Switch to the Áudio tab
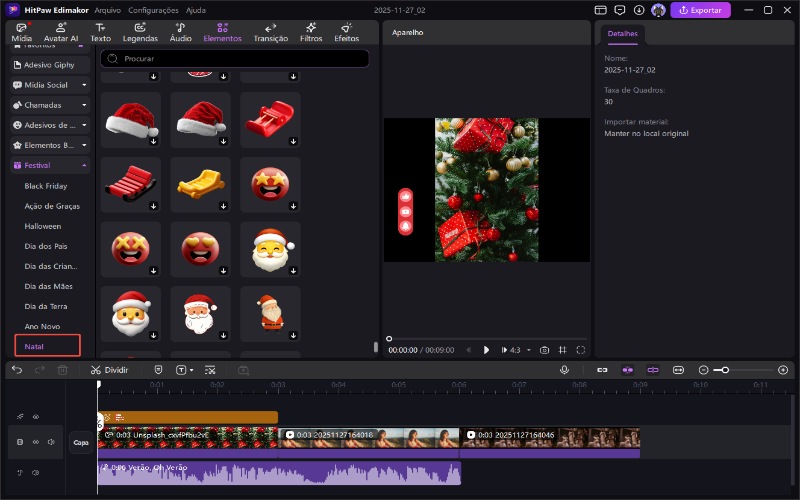The width and height of the screenshot is (800, 500). click(181, 32)
